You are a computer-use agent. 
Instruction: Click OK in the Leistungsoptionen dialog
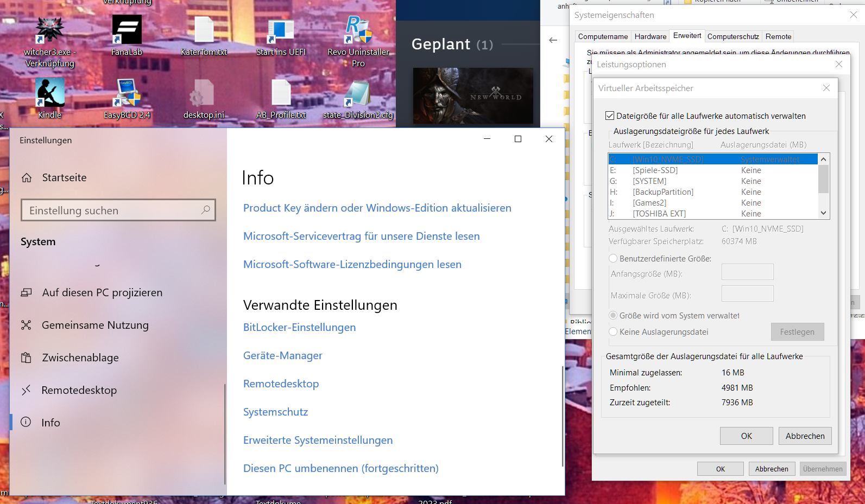coord(720,469)
